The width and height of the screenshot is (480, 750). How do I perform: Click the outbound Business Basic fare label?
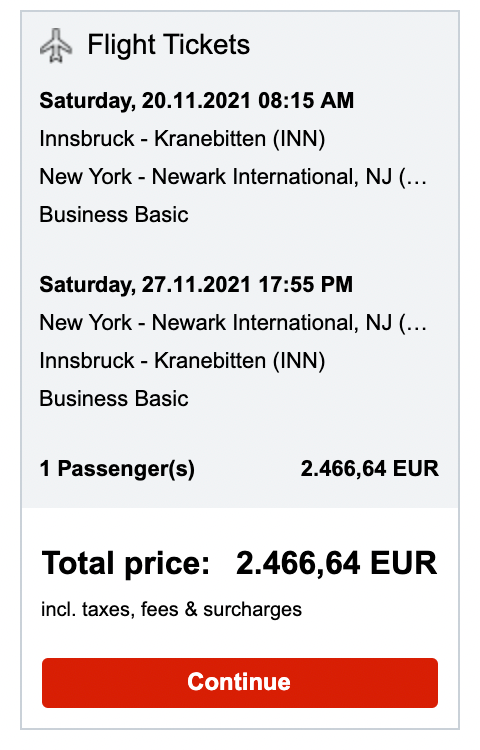pyautogui.click(x=114, y=214)
